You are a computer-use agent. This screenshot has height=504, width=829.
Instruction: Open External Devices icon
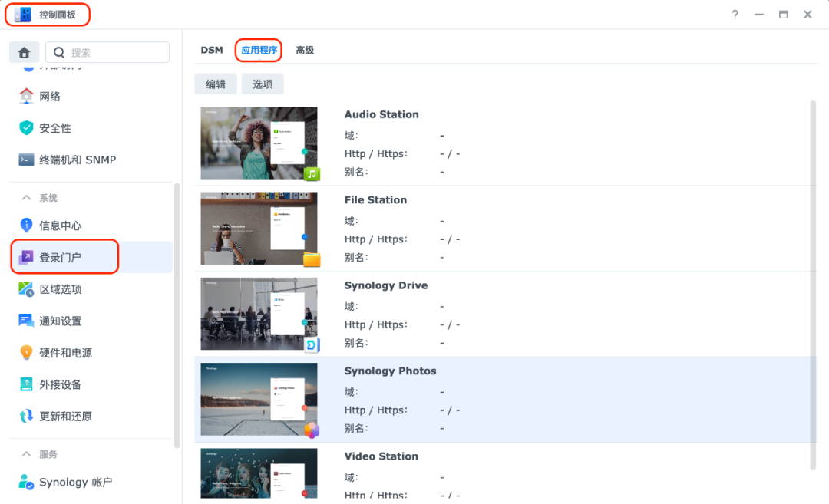pyautogui.click(x=27, y=384)
